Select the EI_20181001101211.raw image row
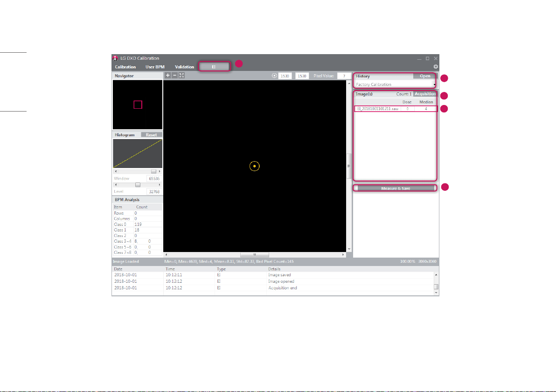This screenshot has width=556, height=392. coord(396,109)
